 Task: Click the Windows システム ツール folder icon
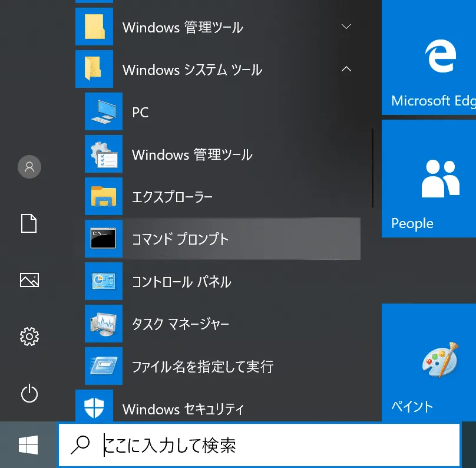pyautogui.click(x=94, y=69)
